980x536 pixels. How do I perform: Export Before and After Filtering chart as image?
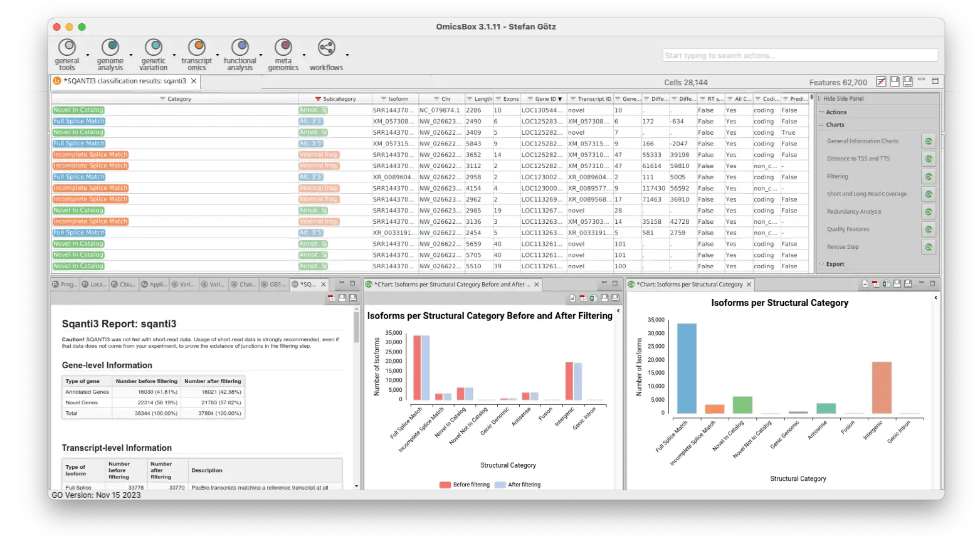pyautogui.click(x=572, y=298)
